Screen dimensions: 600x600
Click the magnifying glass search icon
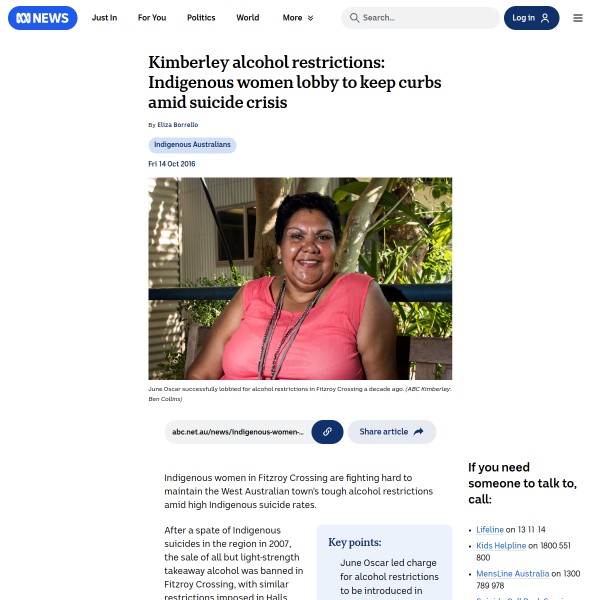(354, 18)
